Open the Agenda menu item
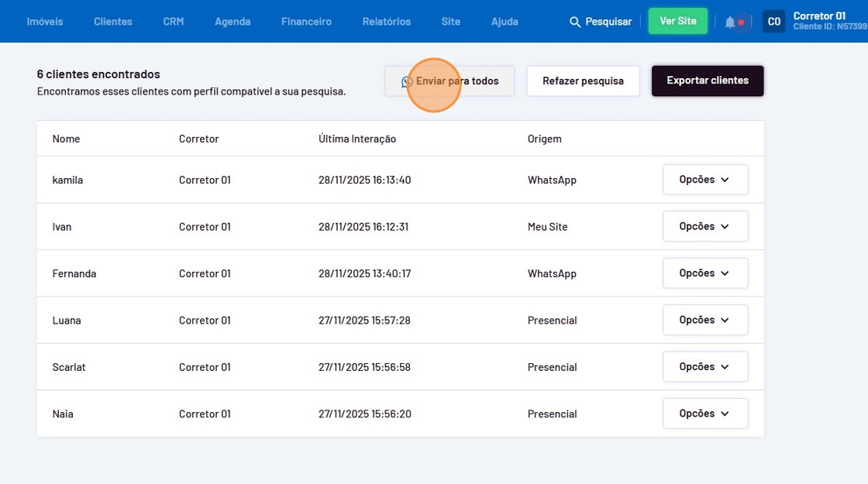The height and width of the screenshot is (484, 868). (x=232, y=22)
